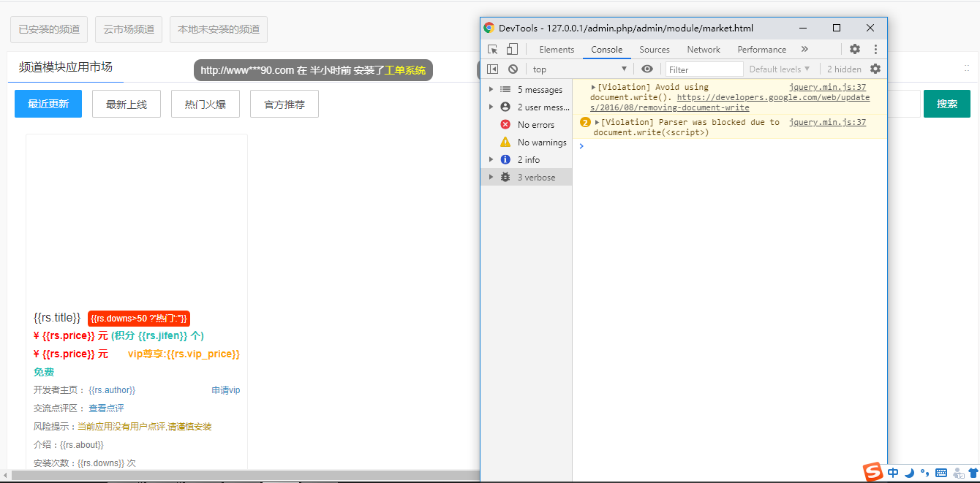
Task: Open the Default levels dropdown
Action: tap(779, 69)
